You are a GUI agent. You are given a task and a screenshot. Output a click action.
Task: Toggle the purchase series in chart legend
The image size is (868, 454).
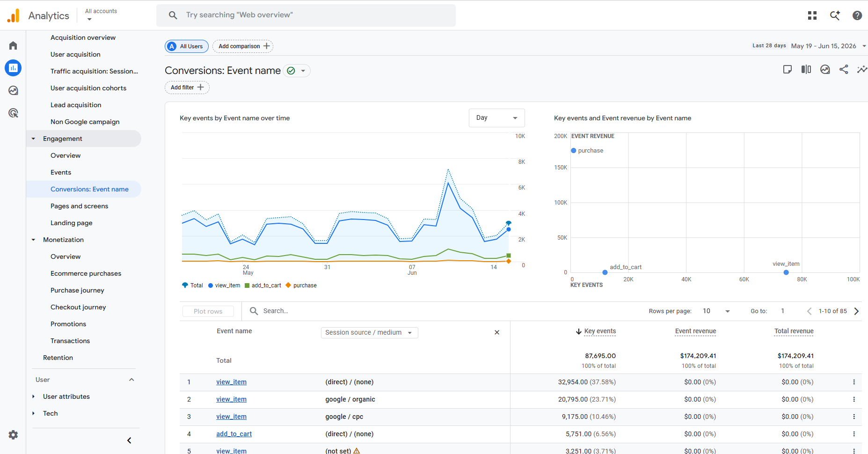click(301, 286)
